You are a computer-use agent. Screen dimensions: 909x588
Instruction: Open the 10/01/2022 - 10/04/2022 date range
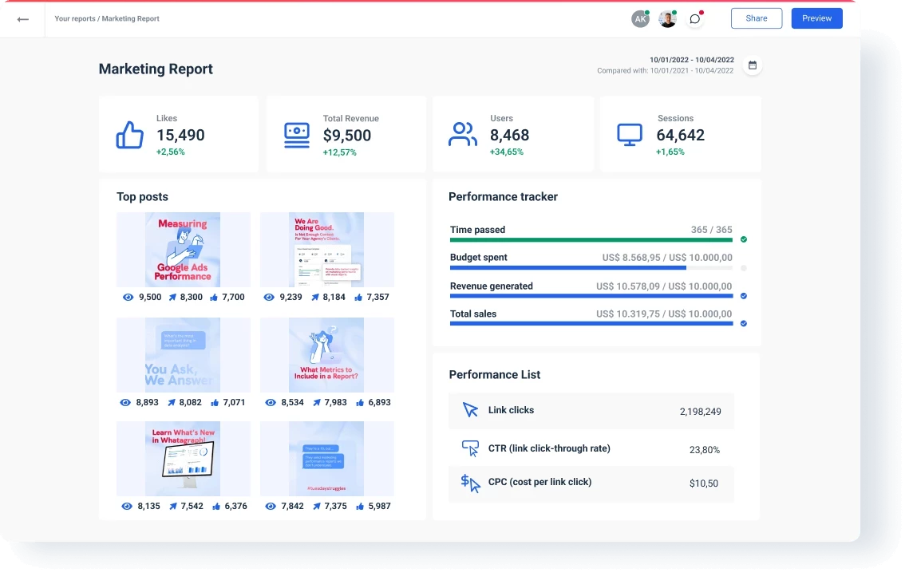coord(691,60)
